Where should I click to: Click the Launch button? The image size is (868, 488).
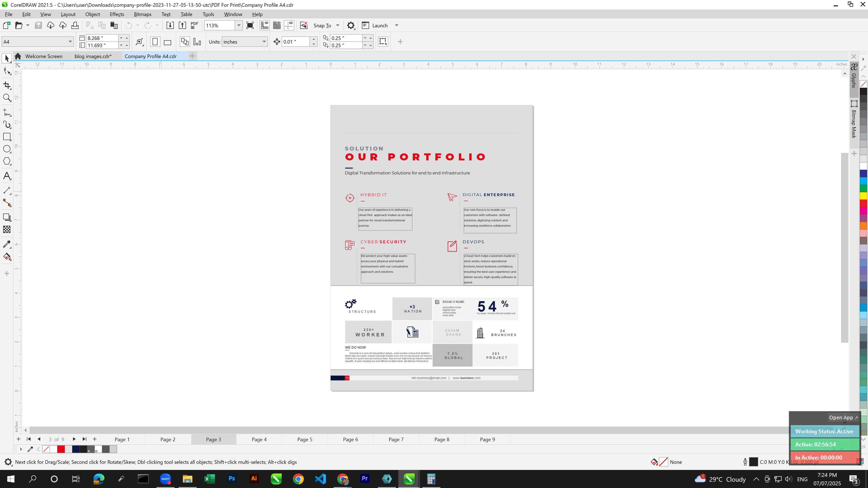tap(375, 26)
